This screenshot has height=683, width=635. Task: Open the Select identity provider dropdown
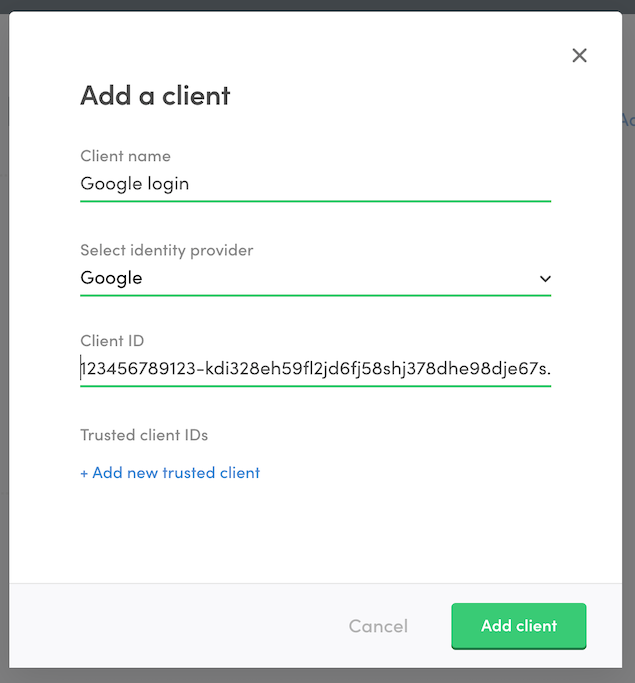[x=315, y=278]
